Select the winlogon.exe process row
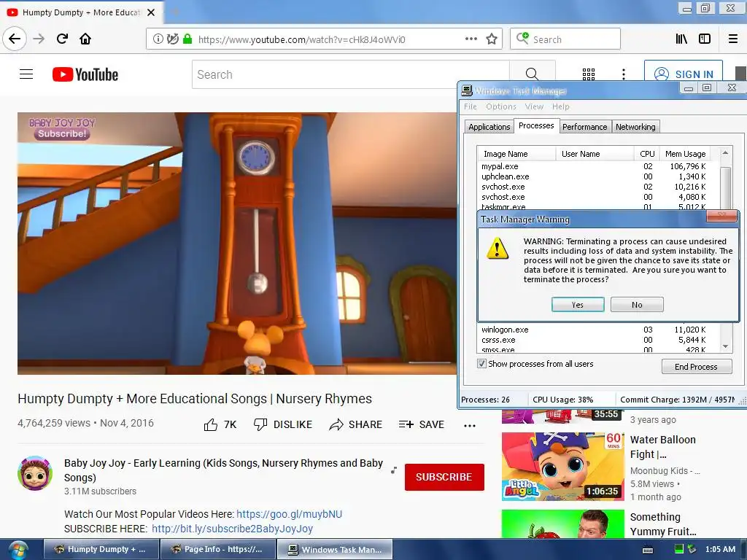Image resolution: width=747 pixels, height=560 pixels. (x=594, y=330)
